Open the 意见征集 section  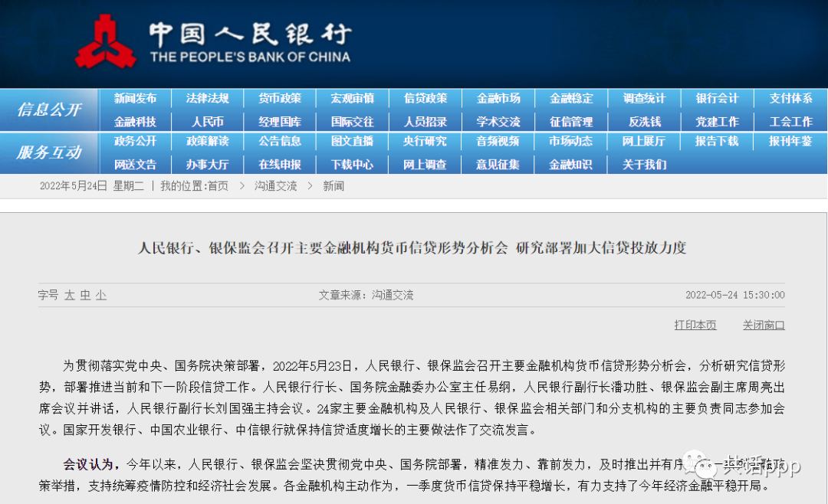click(x=498, y=165)
